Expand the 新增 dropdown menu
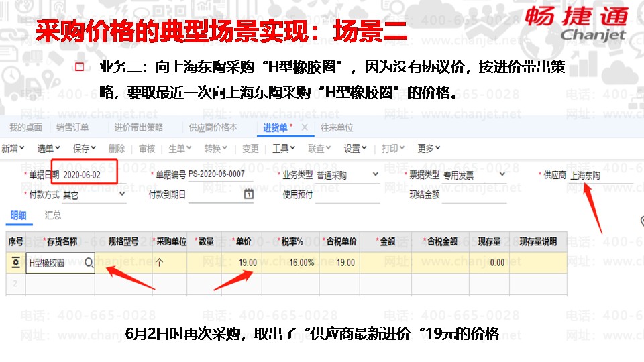The width and height of the screenshot is (644, 362). (13, 149)
